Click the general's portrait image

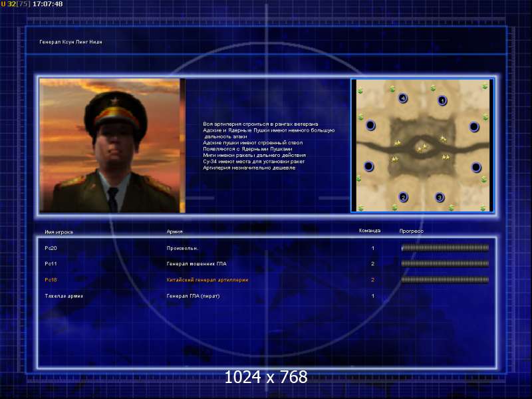pyautogui.click(x=112, y=146)
